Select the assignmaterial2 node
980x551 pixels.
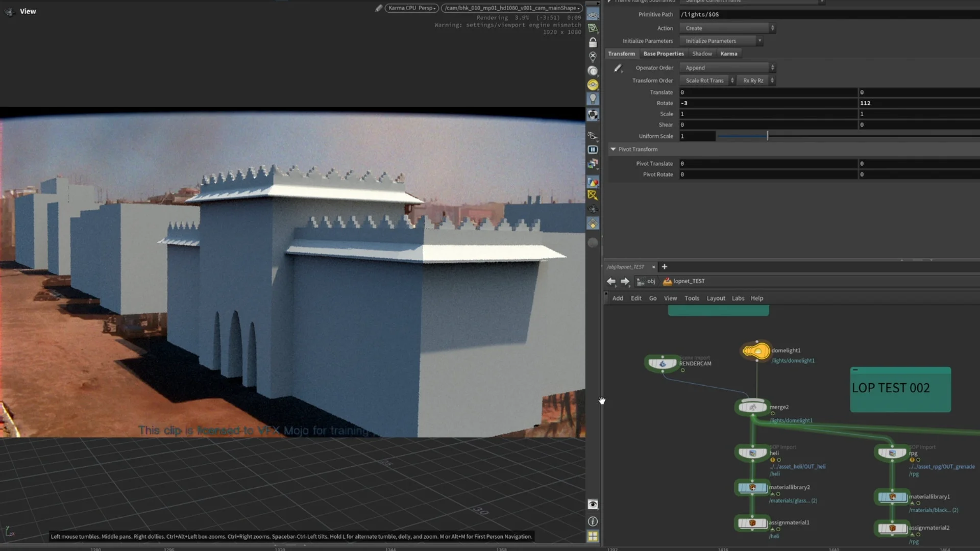892,528
